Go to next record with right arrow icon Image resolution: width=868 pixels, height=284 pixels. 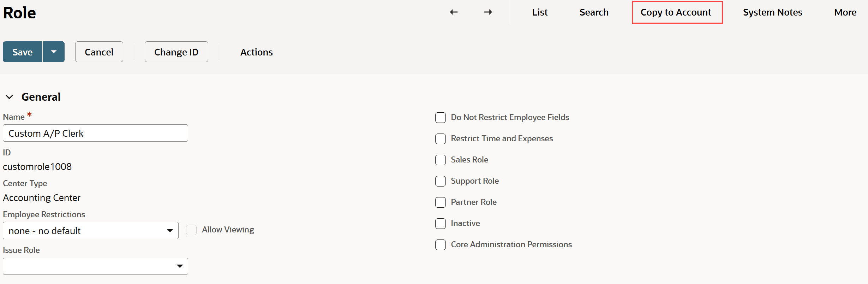pyautogui.click(x=488, y=12)
